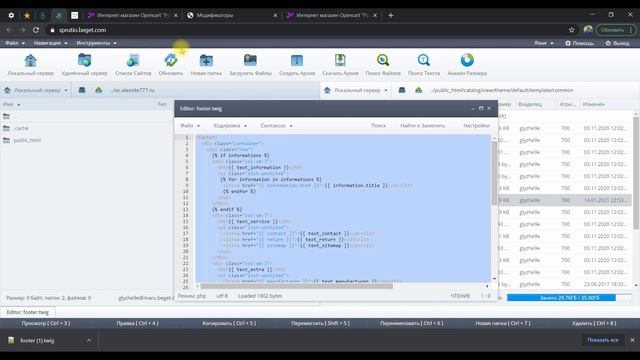The width and height of the screenshot is (640, 360).
Task: Click the Move (Shift+5) button
Action: coord(320,323)
